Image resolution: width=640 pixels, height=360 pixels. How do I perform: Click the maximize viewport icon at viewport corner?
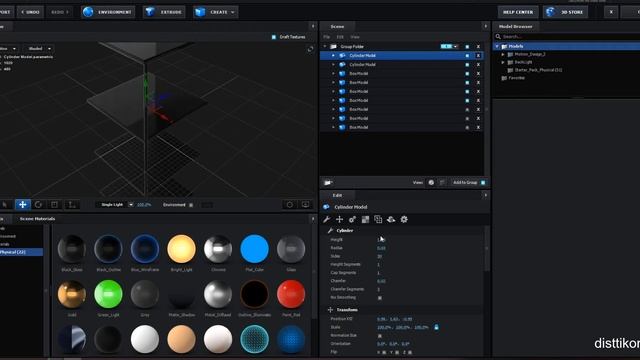coord(311,49)
